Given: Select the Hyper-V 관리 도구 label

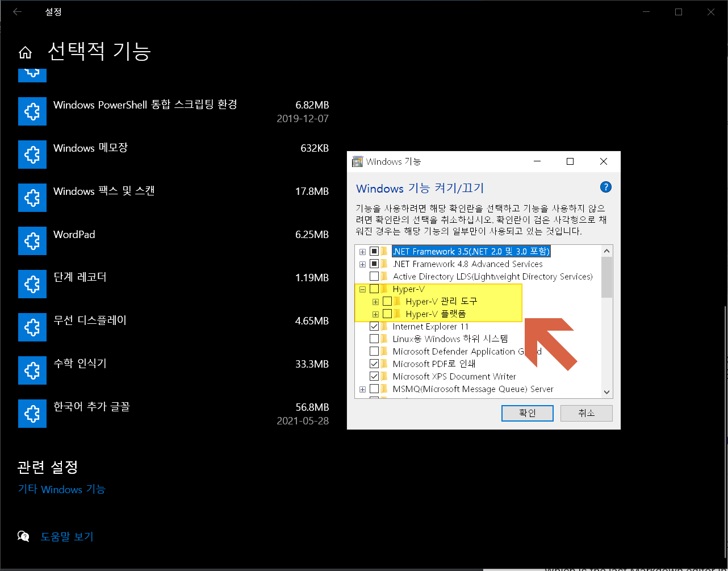Looking at the screenshot, I should pyautogui.click(x=441, y=301).
